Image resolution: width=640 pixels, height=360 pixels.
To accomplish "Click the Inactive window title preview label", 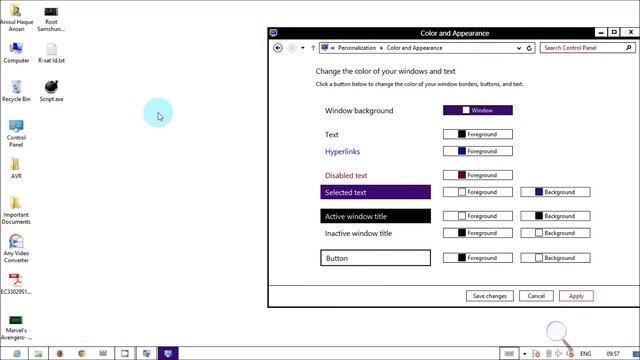I will point(358,233).
